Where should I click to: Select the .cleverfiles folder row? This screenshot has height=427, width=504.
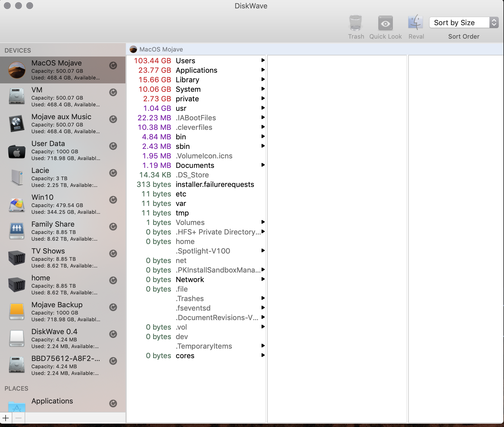coord(196,127)
